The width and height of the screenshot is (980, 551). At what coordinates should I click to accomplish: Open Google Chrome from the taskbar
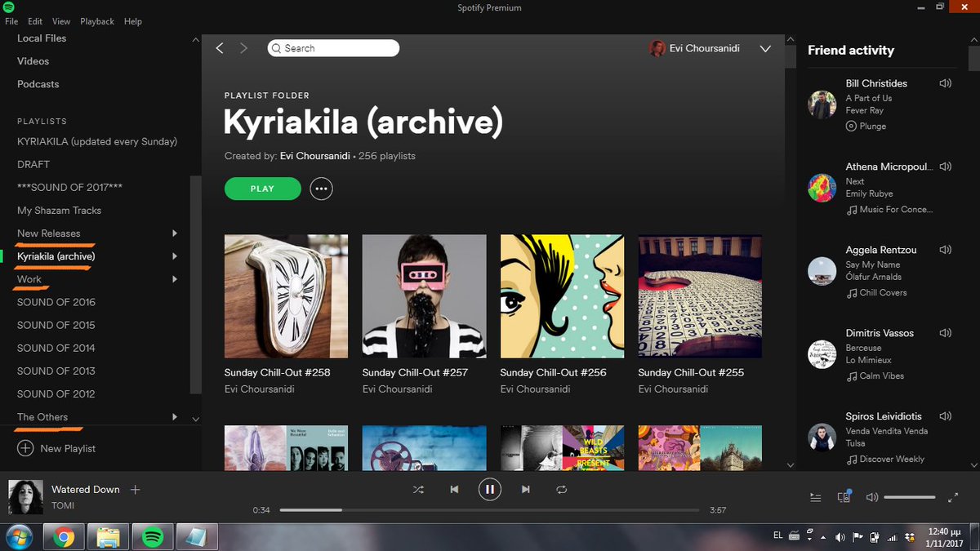pyautogui.click(x=65, y=537)
